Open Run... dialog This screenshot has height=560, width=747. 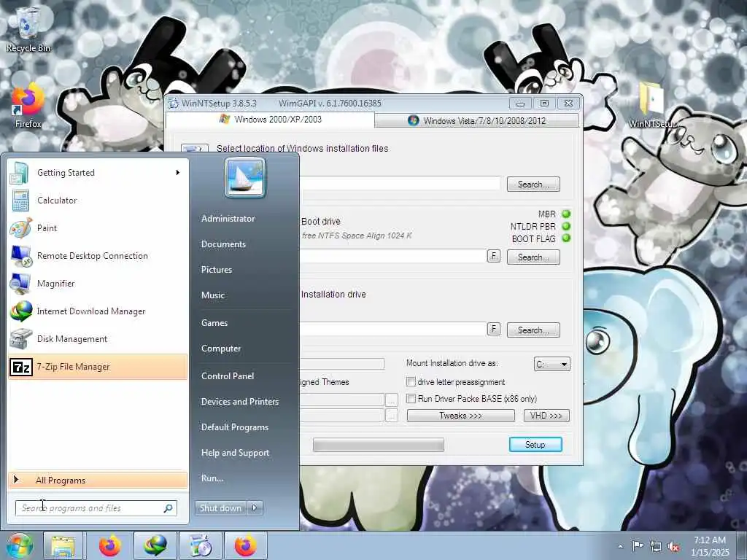pyautogui.click(x=212, y=478)
